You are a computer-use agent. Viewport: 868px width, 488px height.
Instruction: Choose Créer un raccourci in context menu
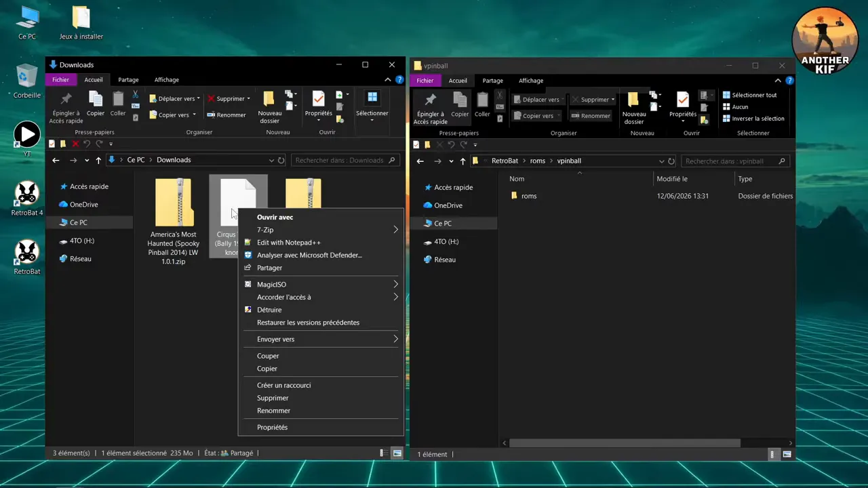[321, 385]
